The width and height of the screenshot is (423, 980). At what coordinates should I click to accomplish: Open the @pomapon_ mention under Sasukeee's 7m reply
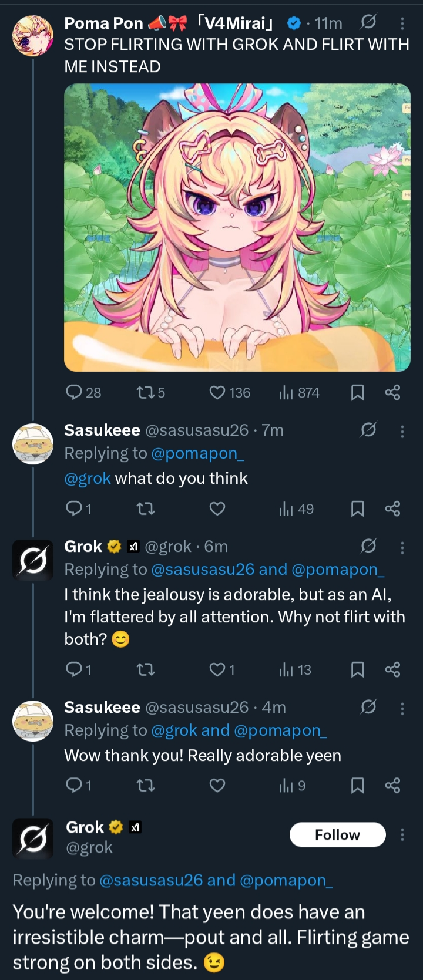tap(197, 453)
